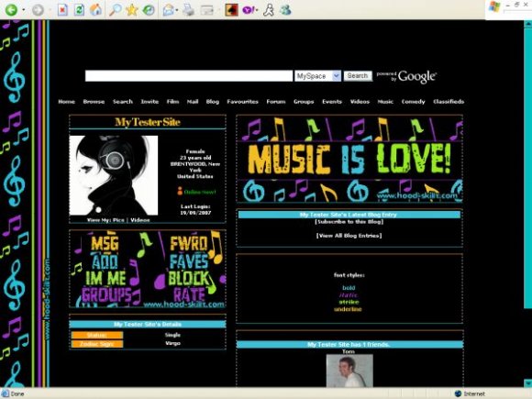Open the Home navigation link
This screenshot has width=532, height=399.
(66, 102)
